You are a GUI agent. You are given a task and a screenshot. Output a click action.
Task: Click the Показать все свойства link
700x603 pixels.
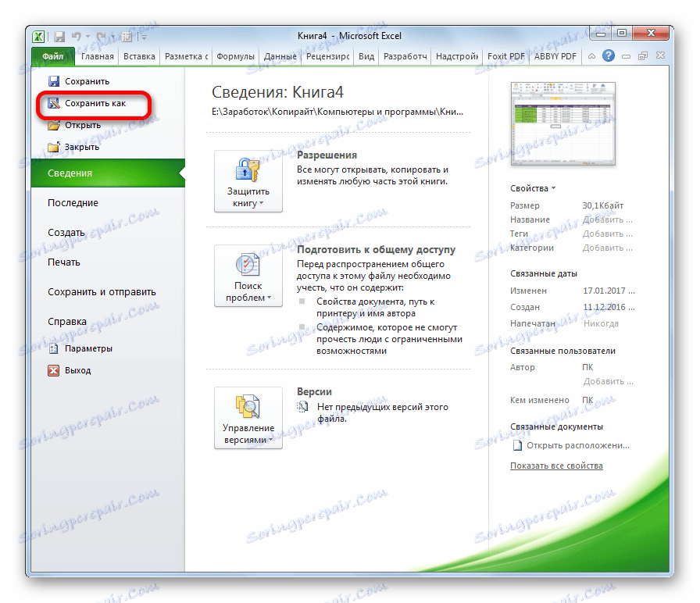click(x=556, y=465)
